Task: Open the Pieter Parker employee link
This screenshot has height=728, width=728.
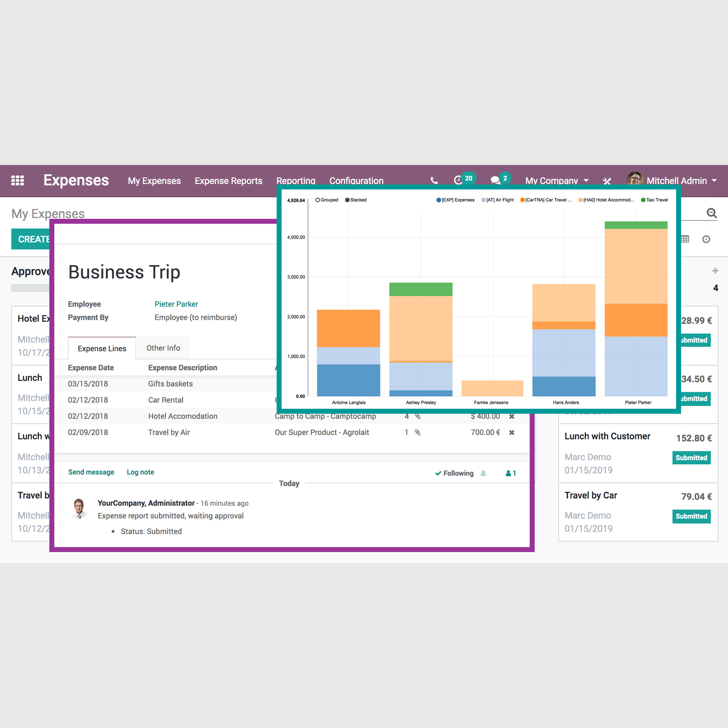Action: click(176, 304)
